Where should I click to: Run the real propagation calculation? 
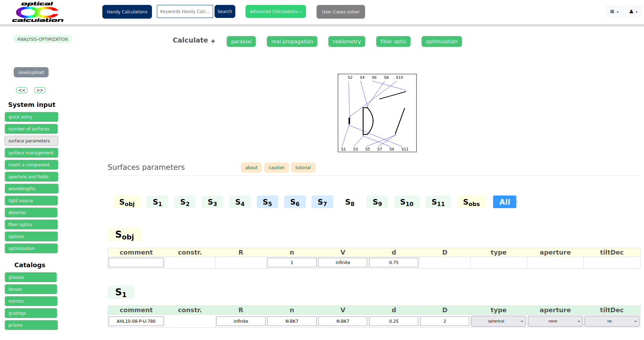pyautogui.click(x=292, y=41)
